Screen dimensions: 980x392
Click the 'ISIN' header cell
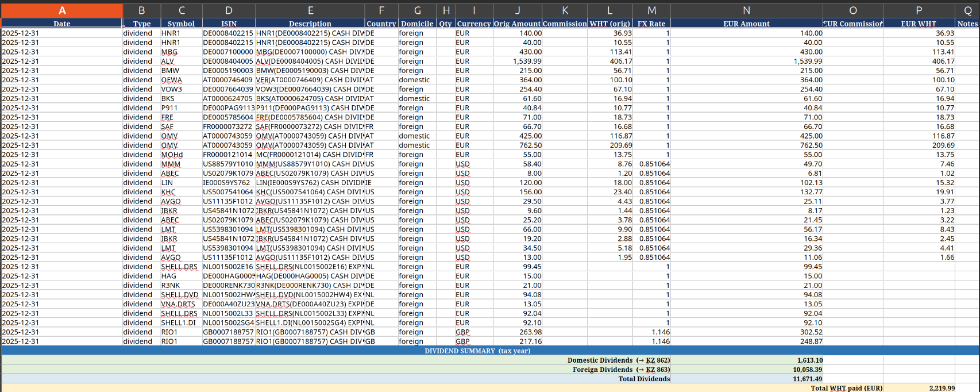click(x=229, y=24)
